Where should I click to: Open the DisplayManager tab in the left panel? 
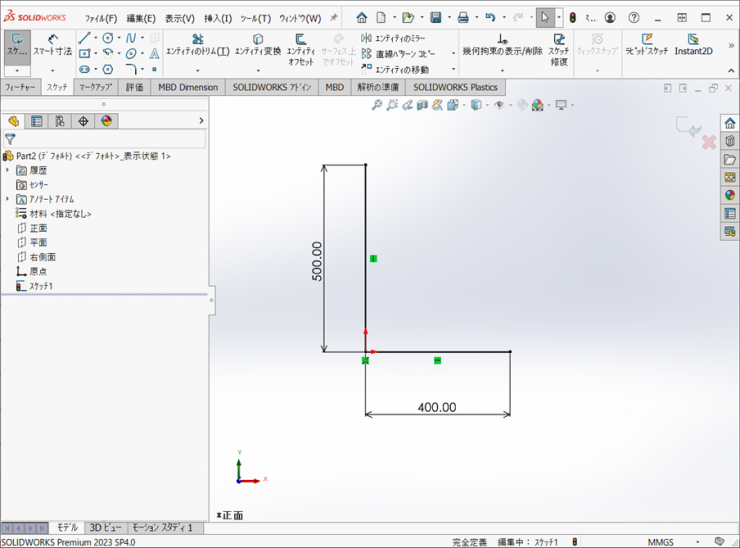click(106, 121)
